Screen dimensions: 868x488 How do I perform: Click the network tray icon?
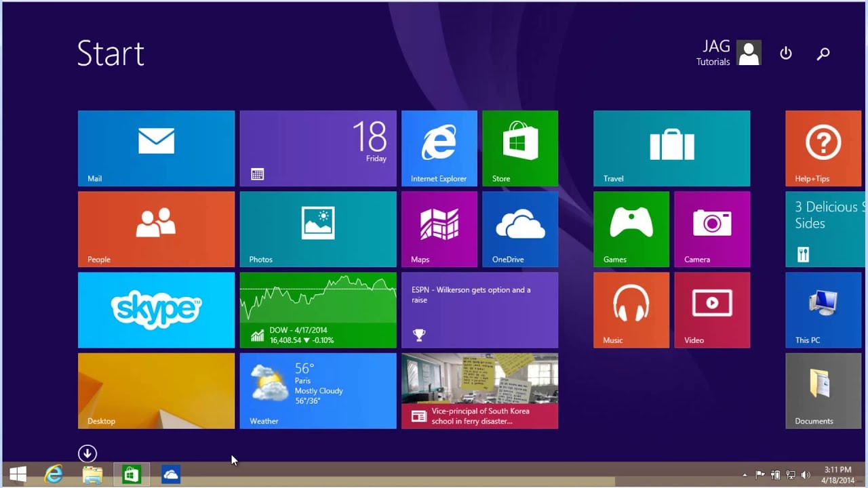[791, 475]
